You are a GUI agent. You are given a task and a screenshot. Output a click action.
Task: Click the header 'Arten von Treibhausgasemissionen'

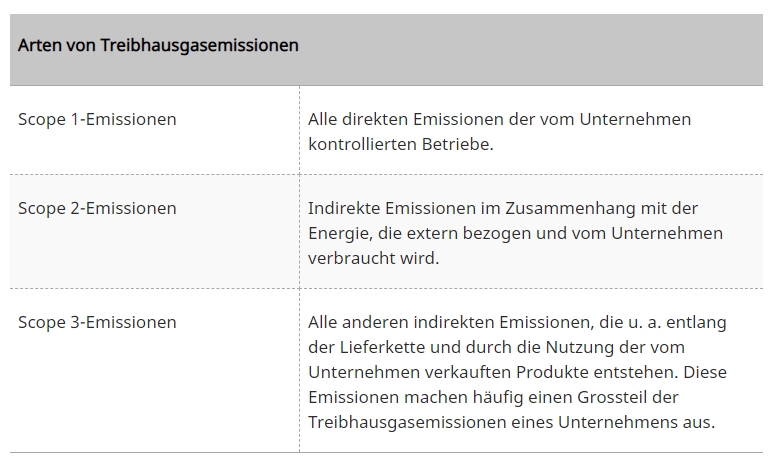tap(158, 46)
